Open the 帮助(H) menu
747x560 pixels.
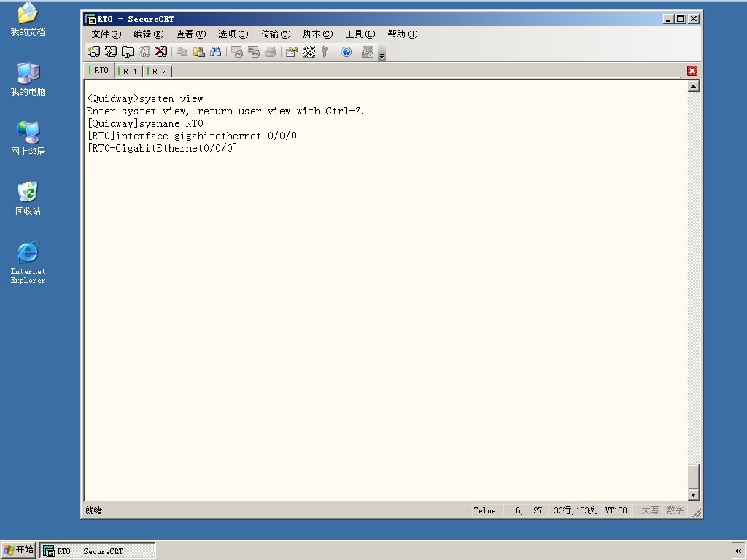pos(403,34)
